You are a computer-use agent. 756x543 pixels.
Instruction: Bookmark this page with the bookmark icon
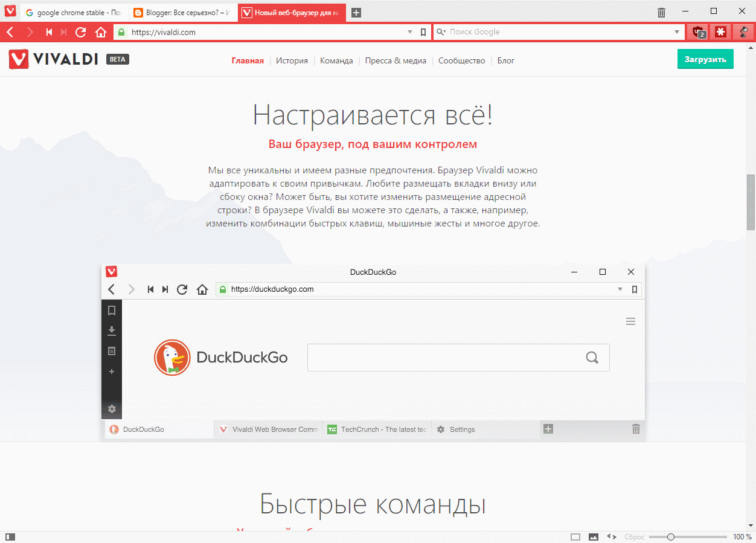coord(423,32)
